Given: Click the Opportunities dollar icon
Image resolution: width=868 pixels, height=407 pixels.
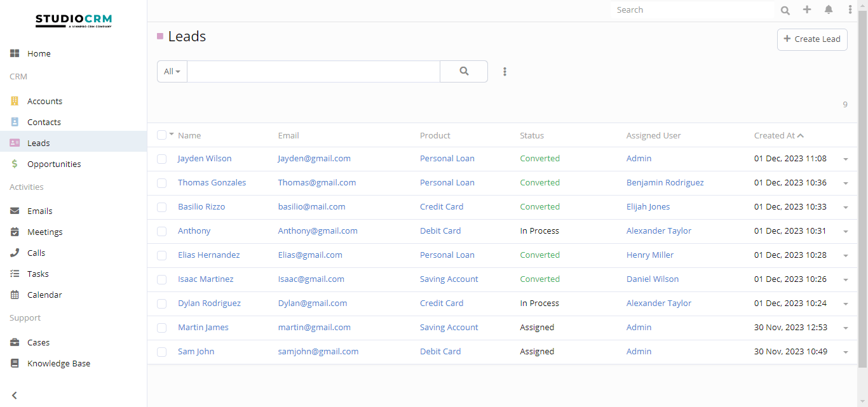Looking at the screenshot, I should [15, 164].
